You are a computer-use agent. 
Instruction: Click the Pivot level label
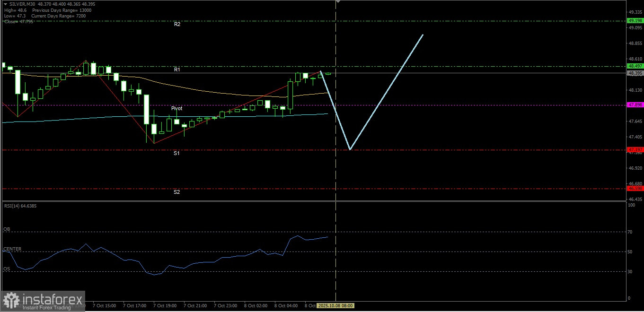[177, 108]
